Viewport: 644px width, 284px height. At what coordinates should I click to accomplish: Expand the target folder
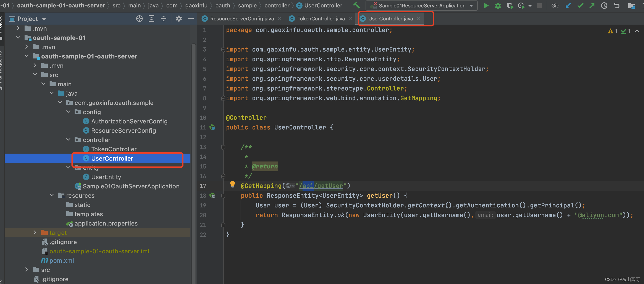pyautogui.click(x=35, y=232)
